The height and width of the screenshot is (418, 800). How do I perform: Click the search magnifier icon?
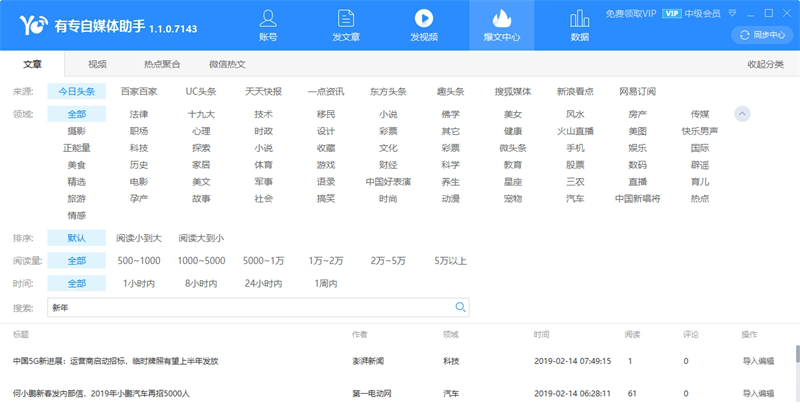pos(460,307)
